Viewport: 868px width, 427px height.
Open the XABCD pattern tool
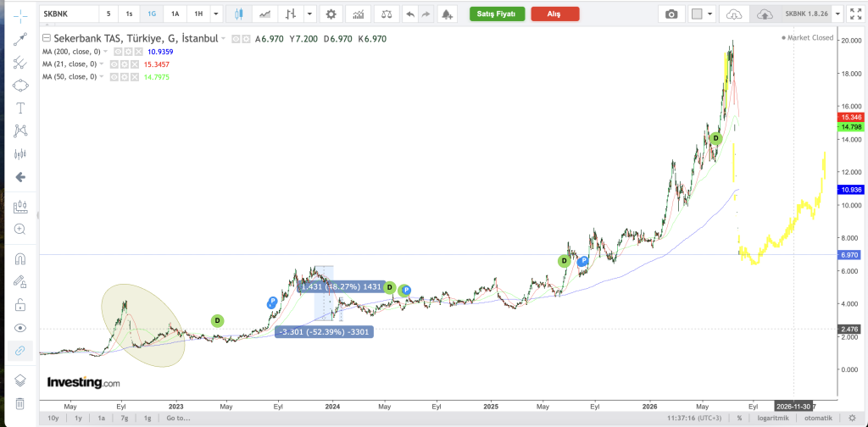[20, 131]
